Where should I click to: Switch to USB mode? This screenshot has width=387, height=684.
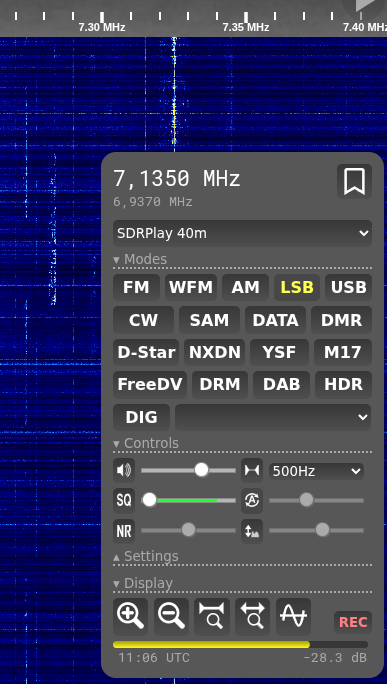349,287
